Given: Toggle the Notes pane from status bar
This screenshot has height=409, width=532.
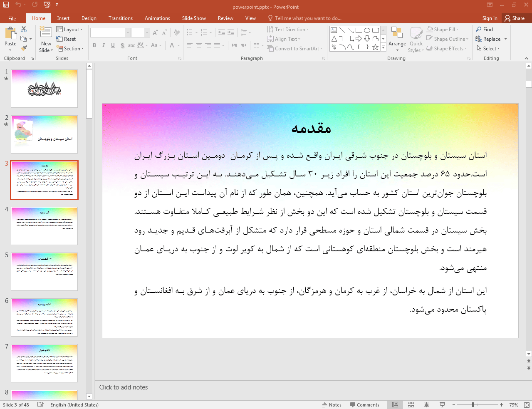Looking at the screenshot, I should click(332, 405).
